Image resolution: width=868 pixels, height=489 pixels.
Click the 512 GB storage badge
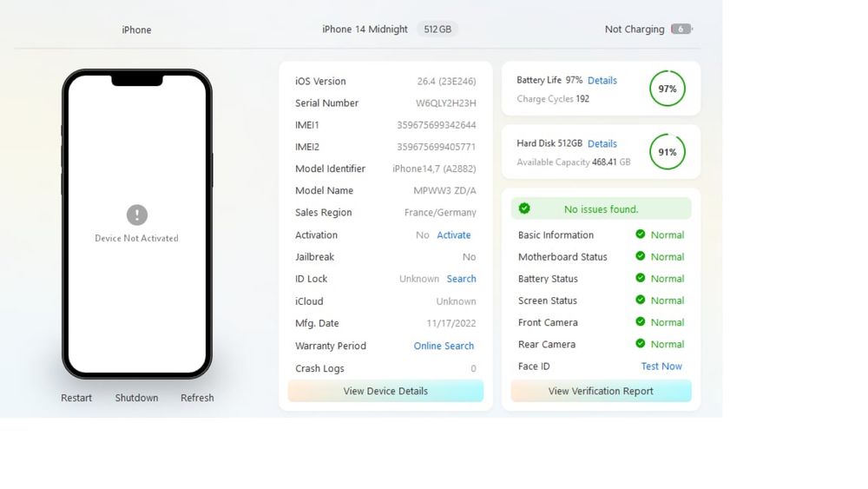[x=437, y=29]
